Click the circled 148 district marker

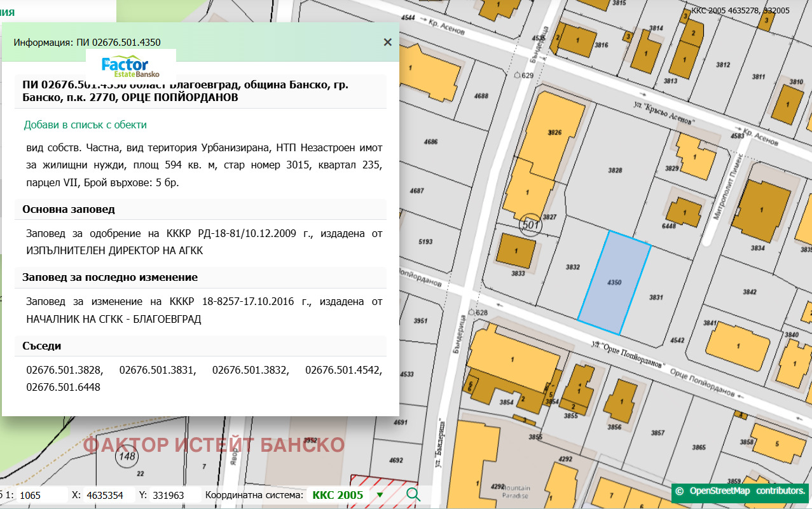click(126, 456)
